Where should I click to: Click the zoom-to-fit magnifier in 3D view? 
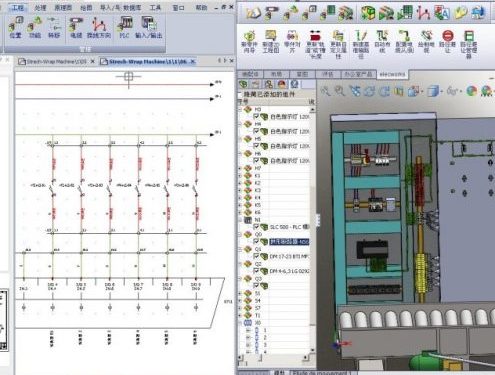pyautogui.click(x=326, y=90)
